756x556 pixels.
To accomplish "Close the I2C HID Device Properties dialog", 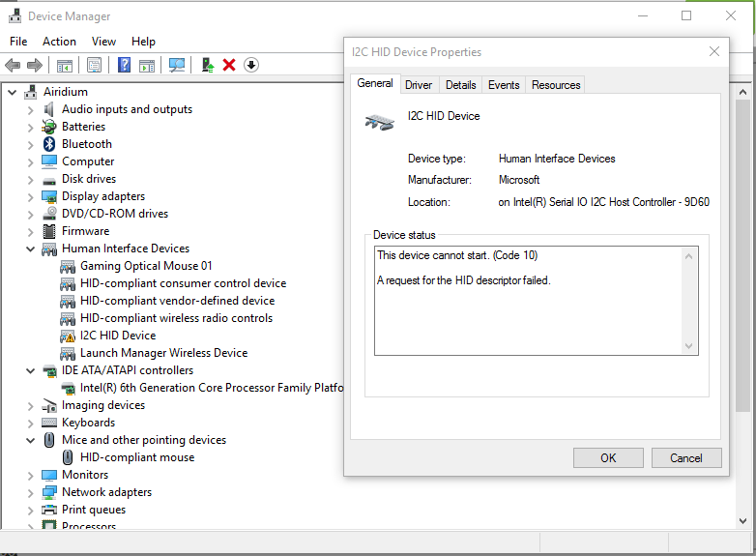I will tap(714, 51).
